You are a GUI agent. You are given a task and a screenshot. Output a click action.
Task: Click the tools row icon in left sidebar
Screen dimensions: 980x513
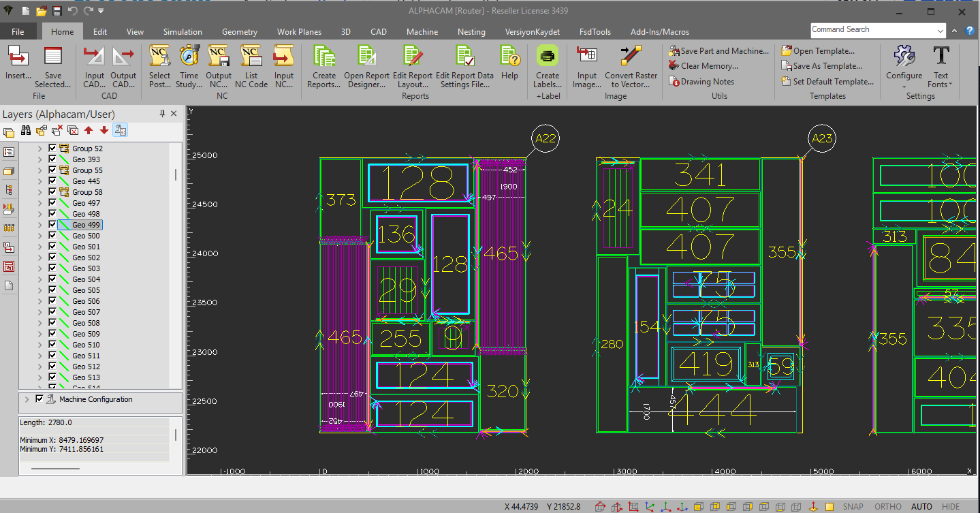[x=9, y=228]
